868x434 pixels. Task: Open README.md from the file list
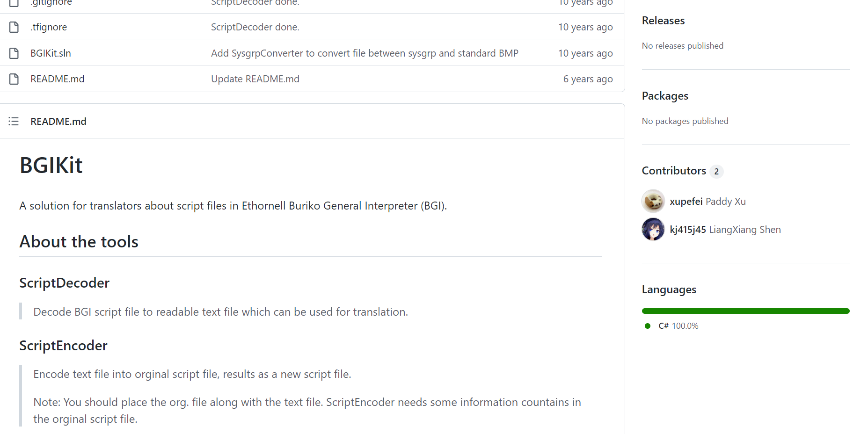pos(57,79)
